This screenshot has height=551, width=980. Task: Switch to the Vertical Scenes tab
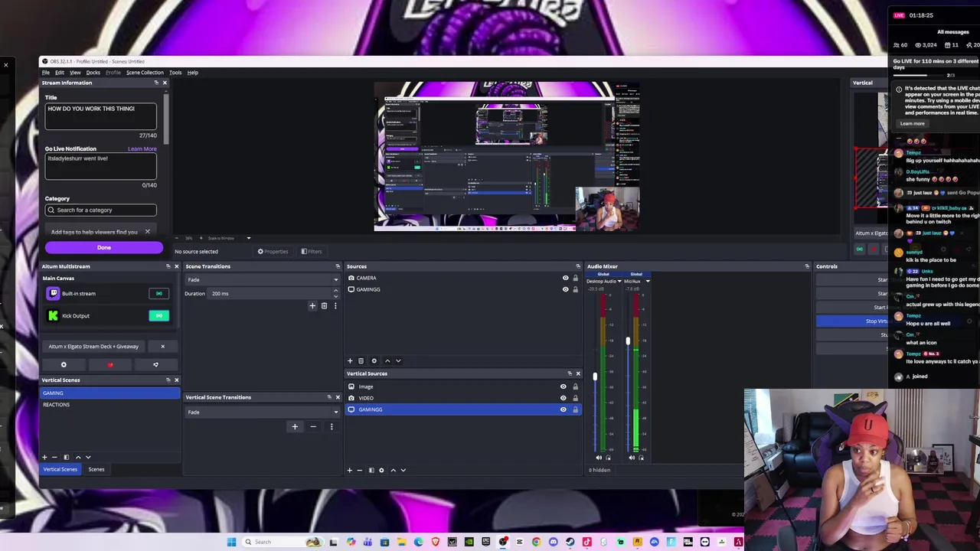click(60, 469)
